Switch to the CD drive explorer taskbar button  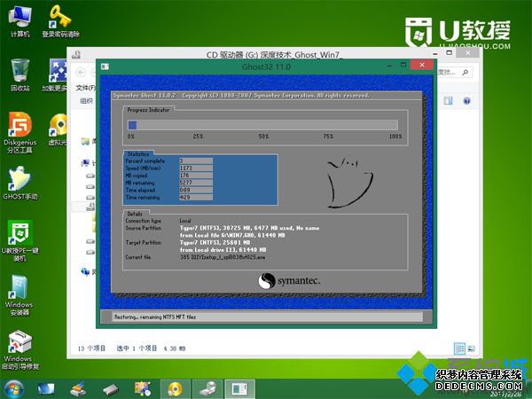(207, 389)
